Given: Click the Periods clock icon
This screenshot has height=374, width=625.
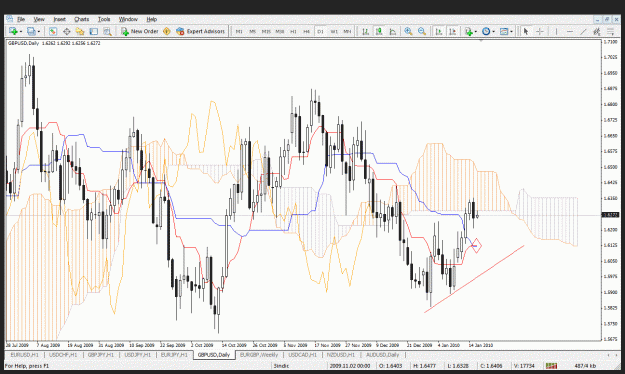Looking at the screenshot, I should tap(486, 31).
